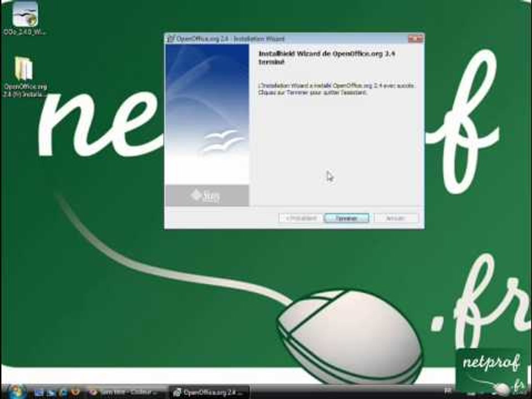
Task: Click the FR language indicator in taskbar
Action: [448, 391]
